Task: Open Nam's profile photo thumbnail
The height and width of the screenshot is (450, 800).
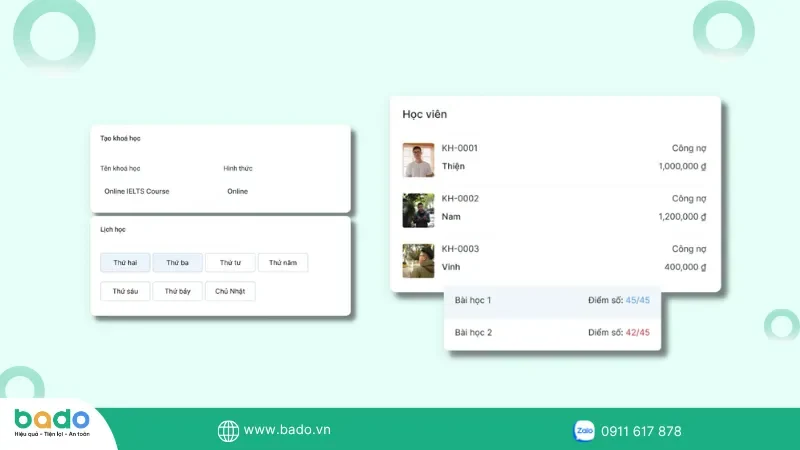Action: click(x=418, y=210)
